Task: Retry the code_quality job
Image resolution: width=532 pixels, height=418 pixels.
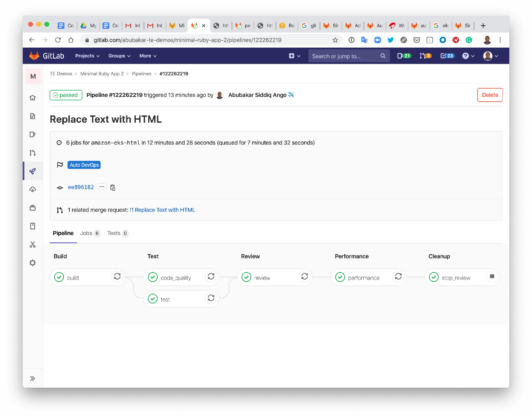Action: [x=211, y=277]
